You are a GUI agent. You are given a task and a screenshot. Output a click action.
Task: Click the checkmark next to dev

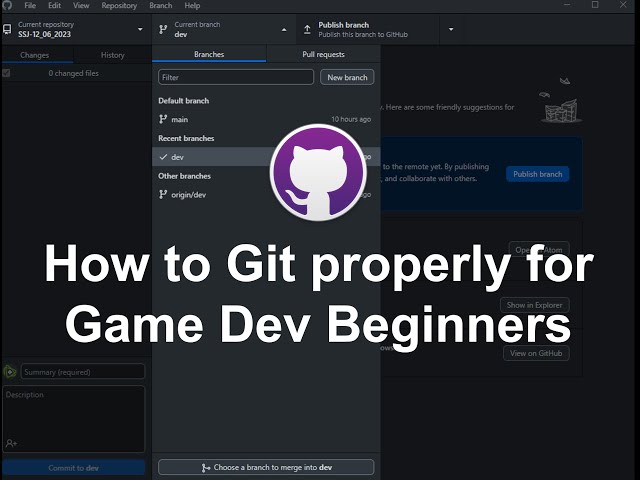[163, 157]
